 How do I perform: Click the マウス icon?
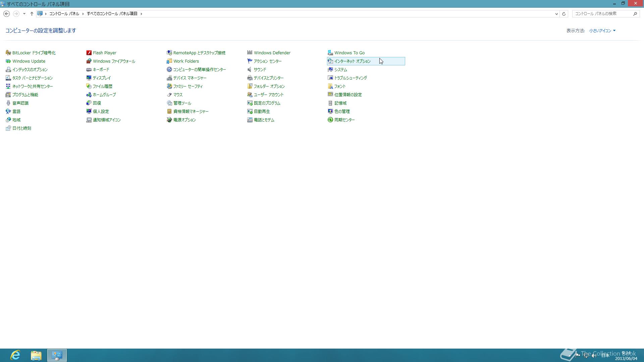tap(169, 95)
